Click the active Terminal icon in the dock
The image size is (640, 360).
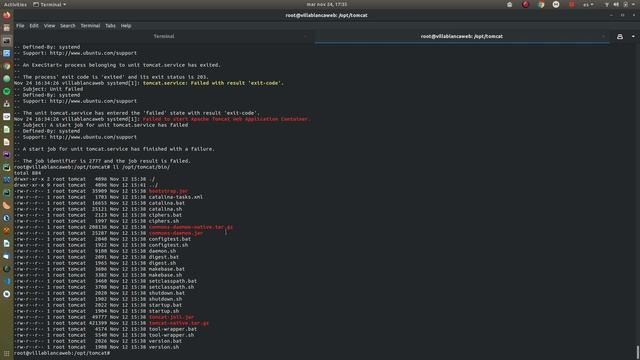point(7,41)
